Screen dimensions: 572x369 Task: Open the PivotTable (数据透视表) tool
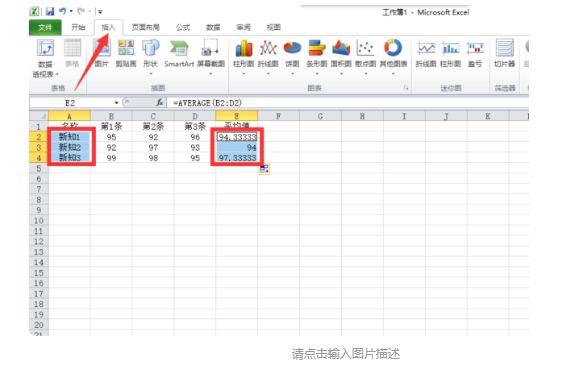[45, 58]
